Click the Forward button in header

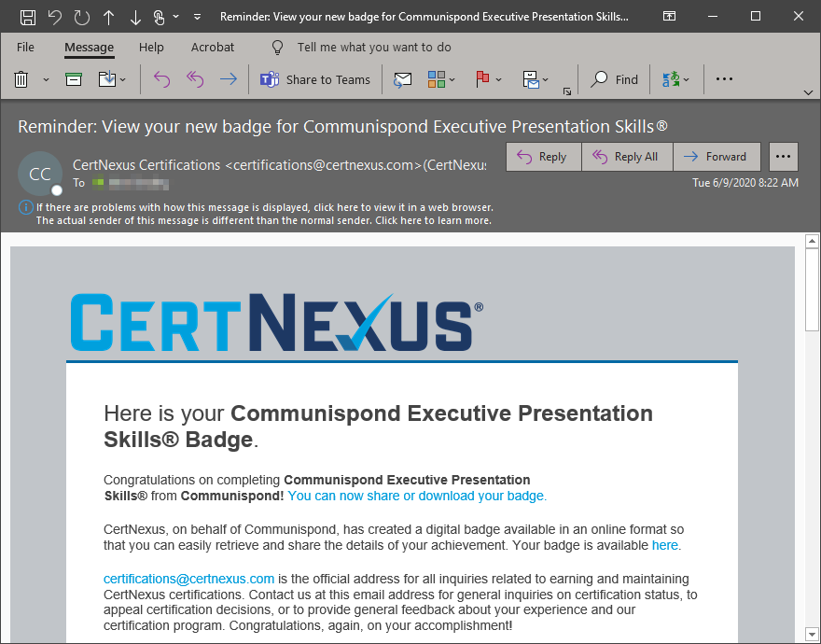[717, 157]
